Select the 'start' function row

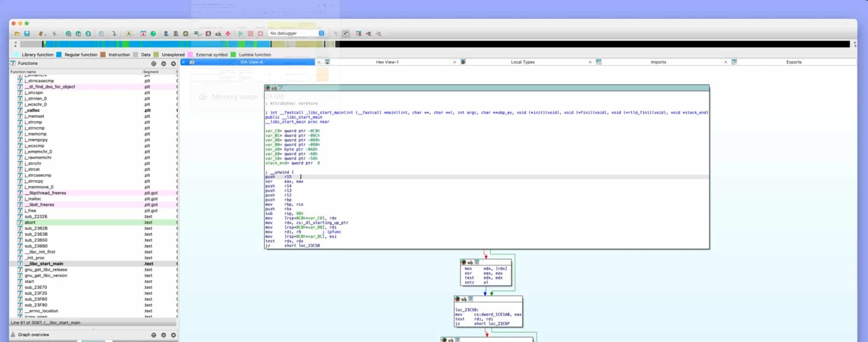click(x=93, y=282)
